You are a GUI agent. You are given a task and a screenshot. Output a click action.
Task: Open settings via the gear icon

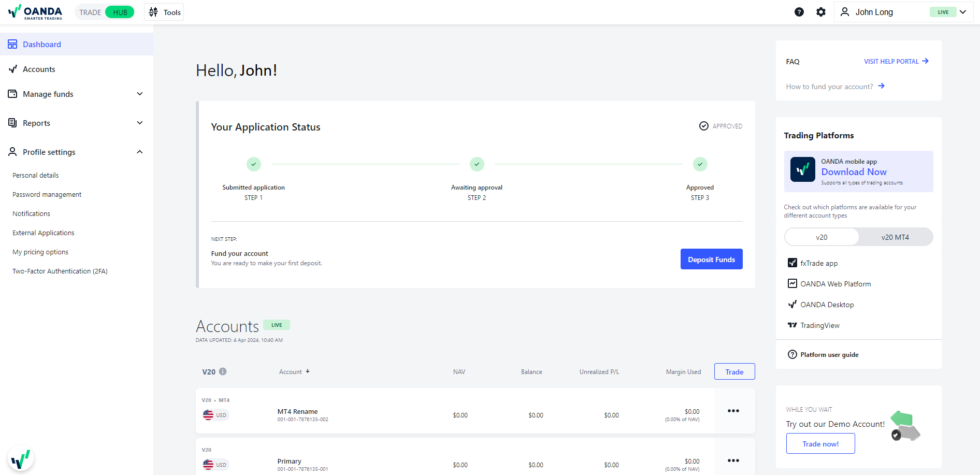pyautogui.click(x=821, y=12)
